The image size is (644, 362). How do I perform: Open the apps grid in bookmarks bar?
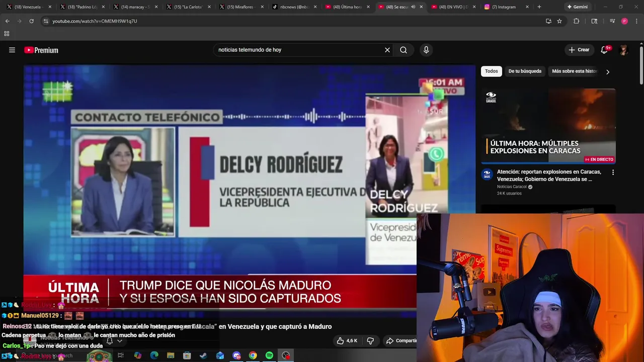click(7, 34)
